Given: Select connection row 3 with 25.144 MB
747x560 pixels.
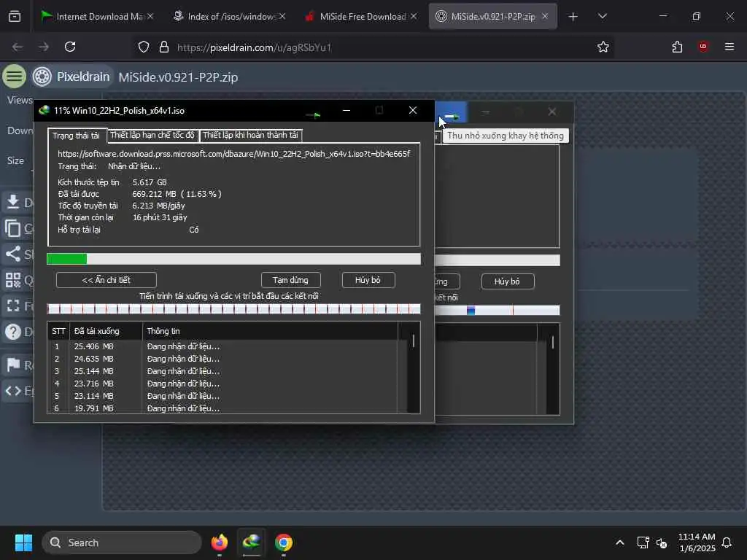Looking at the screenshot, I should pyautogui.click(x=222, y=371).
